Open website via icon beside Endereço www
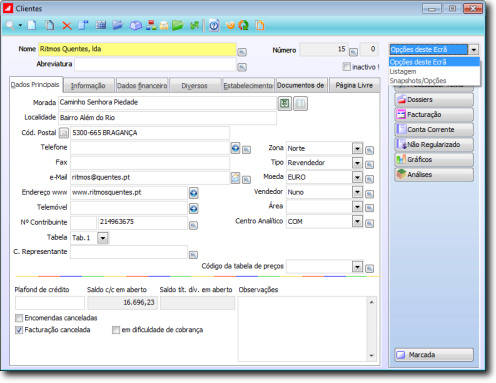Viewport: 496px width, 383px height. coord(194,193)
